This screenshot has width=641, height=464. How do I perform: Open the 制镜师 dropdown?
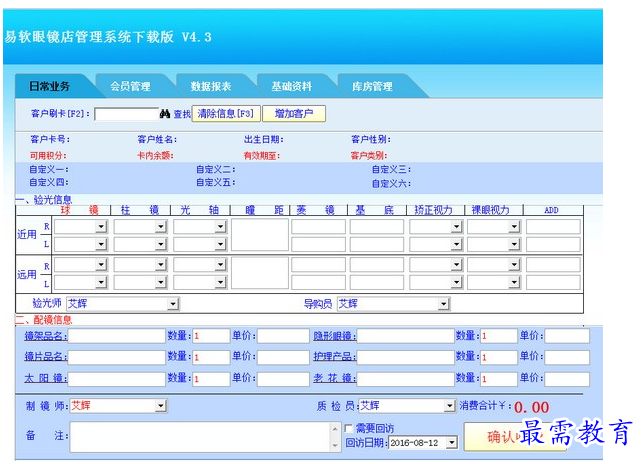click(x=161, y=406)
